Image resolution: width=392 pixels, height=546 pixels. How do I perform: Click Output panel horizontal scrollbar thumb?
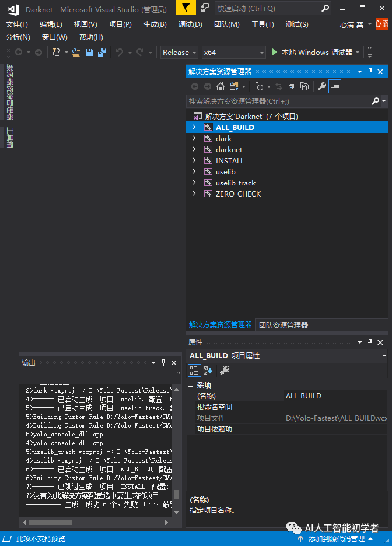pyautogui.click(x=51, y=522)
